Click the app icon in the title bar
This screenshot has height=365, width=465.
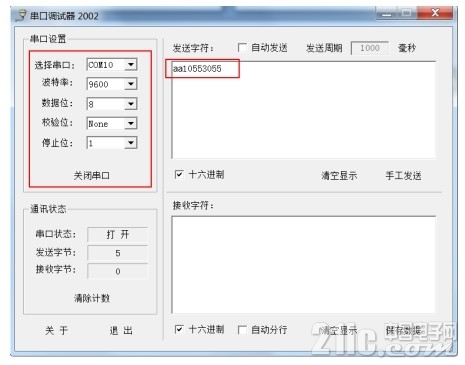pos(21,15)
